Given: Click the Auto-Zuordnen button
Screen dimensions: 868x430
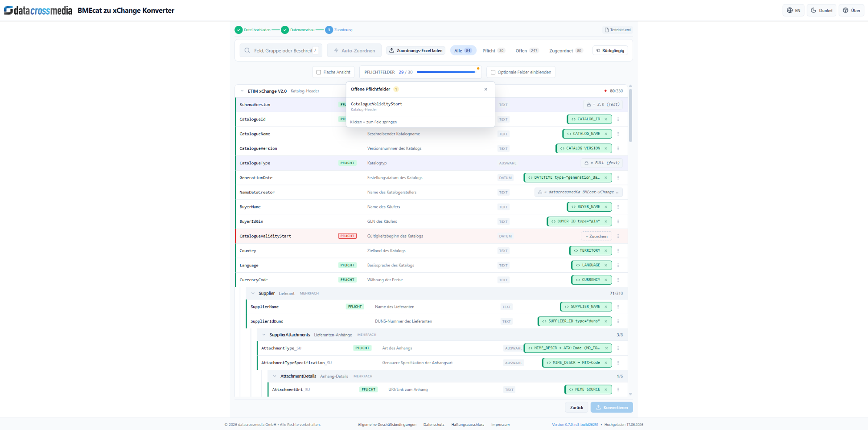Looking at the screenshot, I should tap(354, 50).
